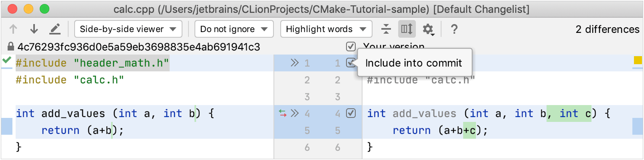Go to previous difference arrow
Image resolution: width=644 pixels, height=160 pixels.
13,29
